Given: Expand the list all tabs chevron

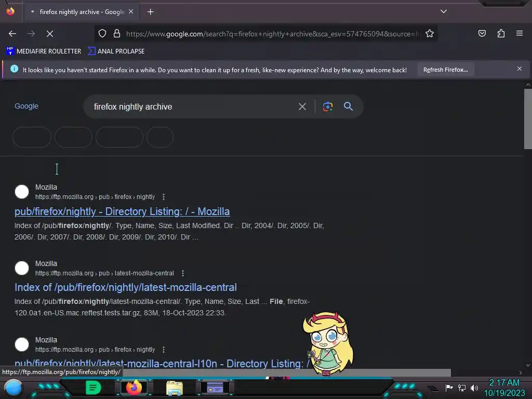Looking at the screenshot, I should point(444,11).
